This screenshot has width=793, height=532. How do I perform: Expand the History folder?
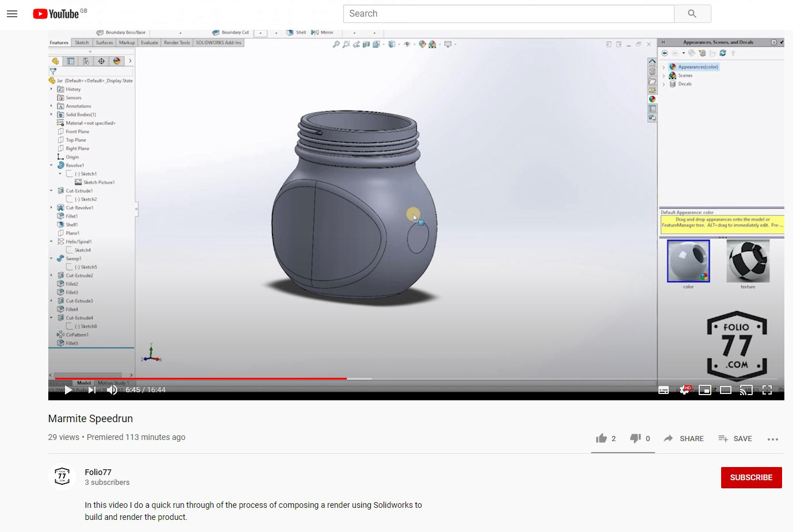51,89
